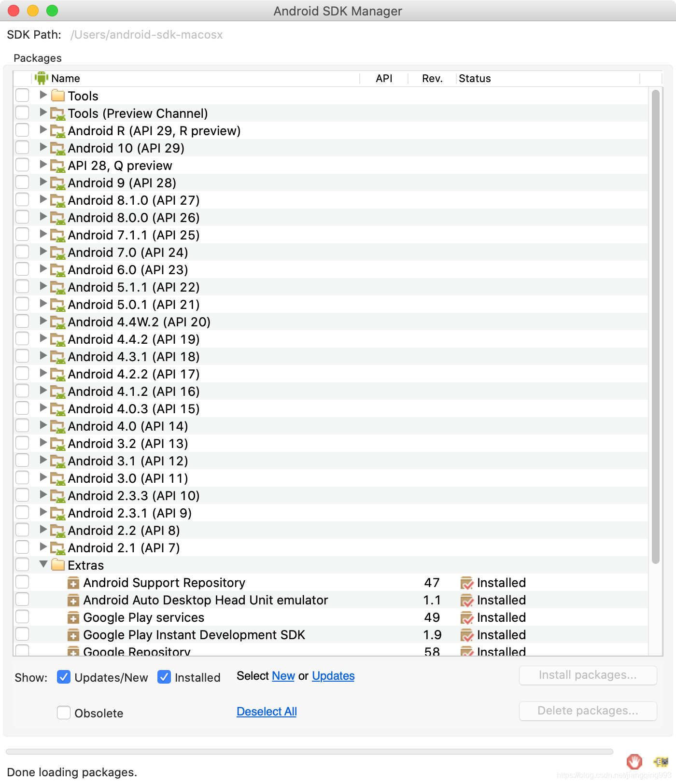Check the Android 10 (API 29) checkbox

click(22, 147)
